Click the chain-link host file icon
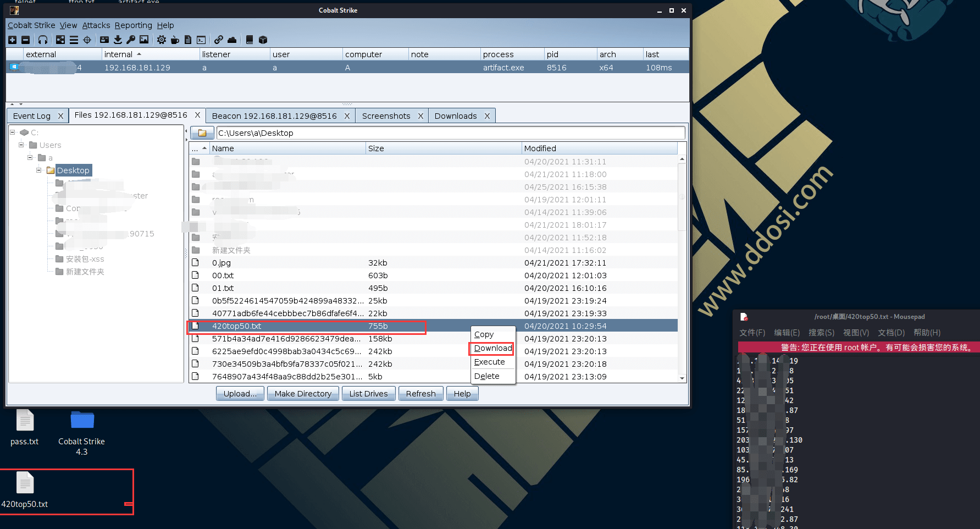This screenshot has width=980, height=529. tap(219, 40)
